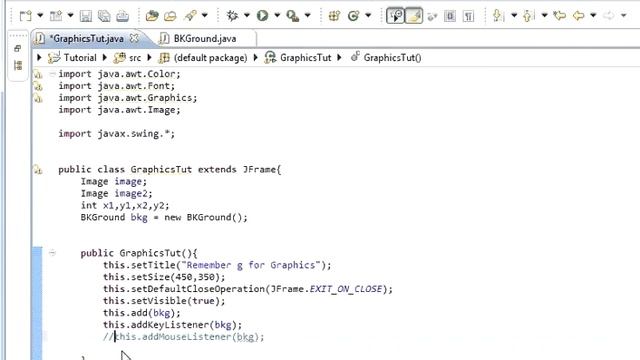Select Tutorial in the breadcrumb

coord(80,58)
